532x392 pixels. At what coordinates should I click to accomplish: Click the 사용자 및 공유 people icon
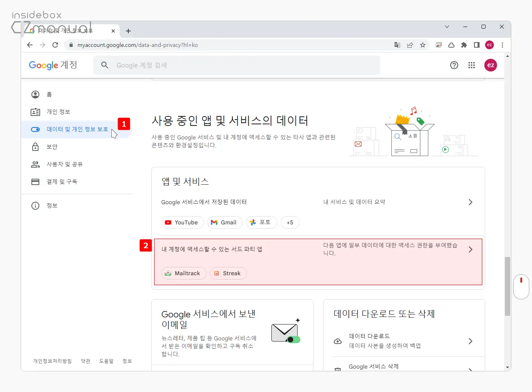coord(35,164)
